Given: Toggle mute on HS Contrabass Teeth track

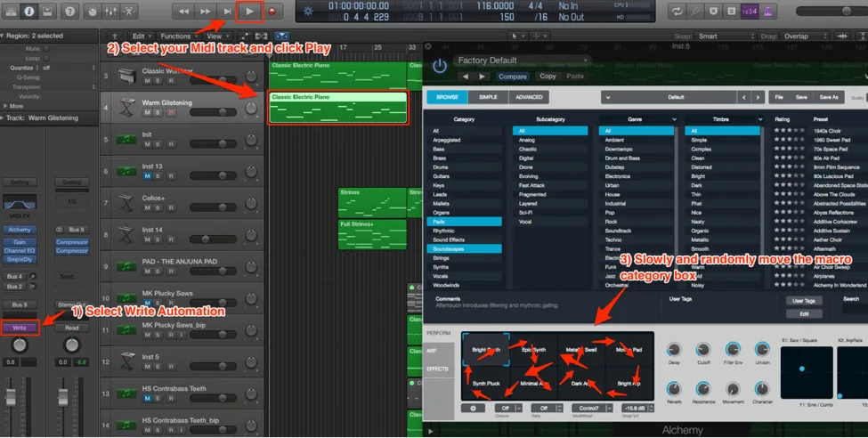Looking at the screenshot, I should (x=147, y=398).
